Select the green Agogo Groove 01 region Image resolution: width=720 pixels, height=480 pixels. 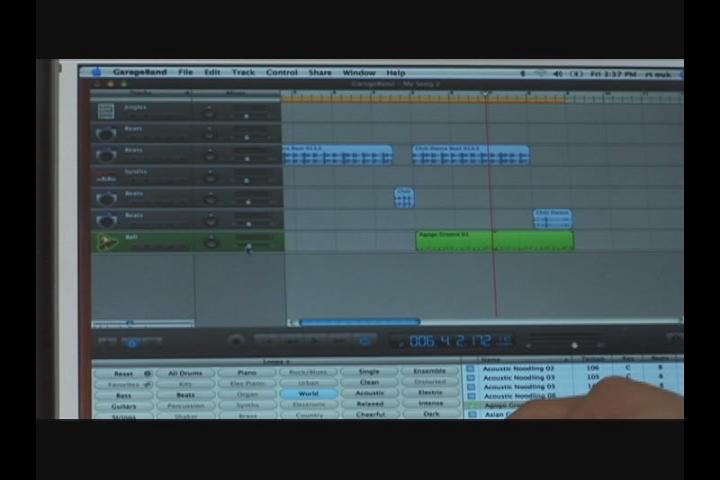pos(495,241)
